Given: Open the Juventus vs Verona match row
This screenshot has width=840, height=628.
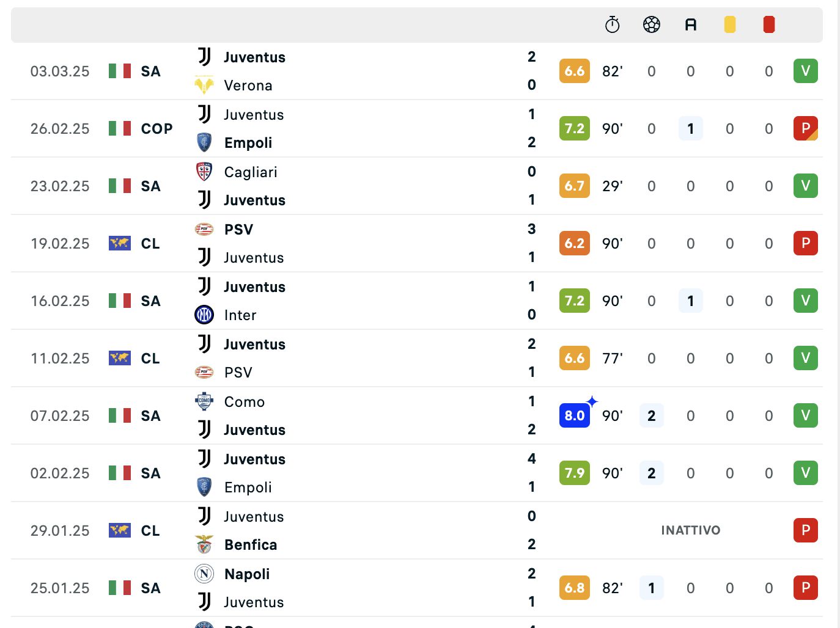Looking at the screenshot, I should pos(417,71).
